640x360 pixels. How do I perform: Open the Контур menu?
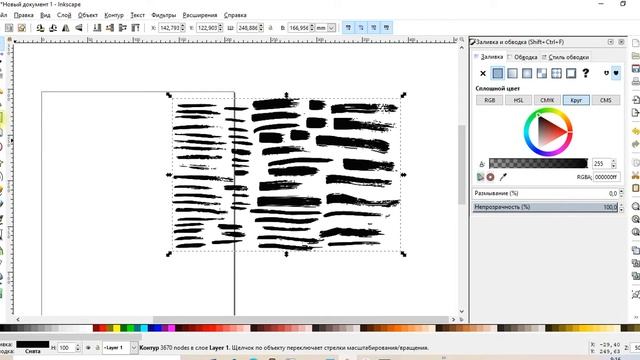tap(114, 15)
